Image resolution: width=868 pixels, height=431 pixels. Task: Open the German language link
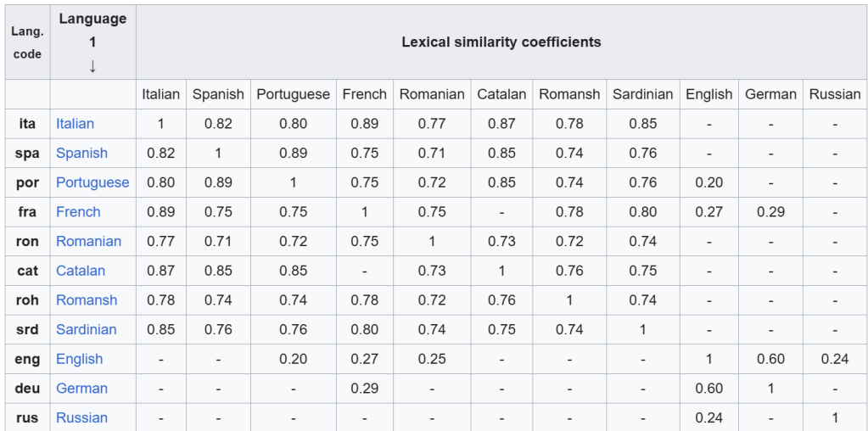(81, 389)
